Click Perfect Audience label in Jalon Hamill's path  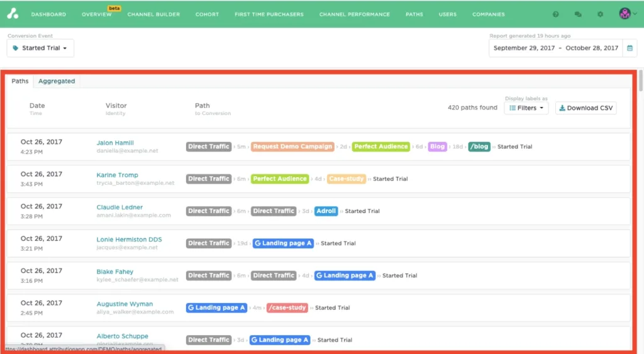point(380,147)
